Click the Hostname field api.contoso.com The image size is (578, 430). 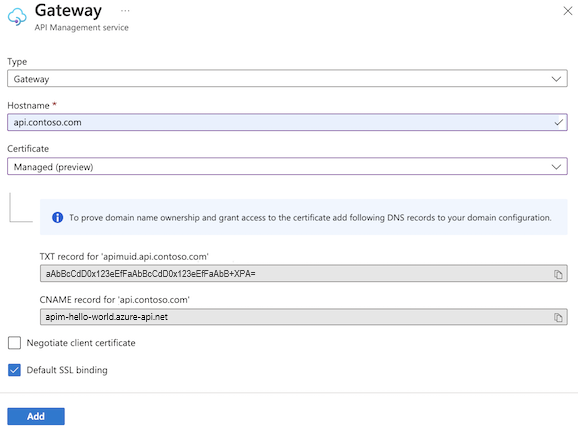(x=287, y=122)
